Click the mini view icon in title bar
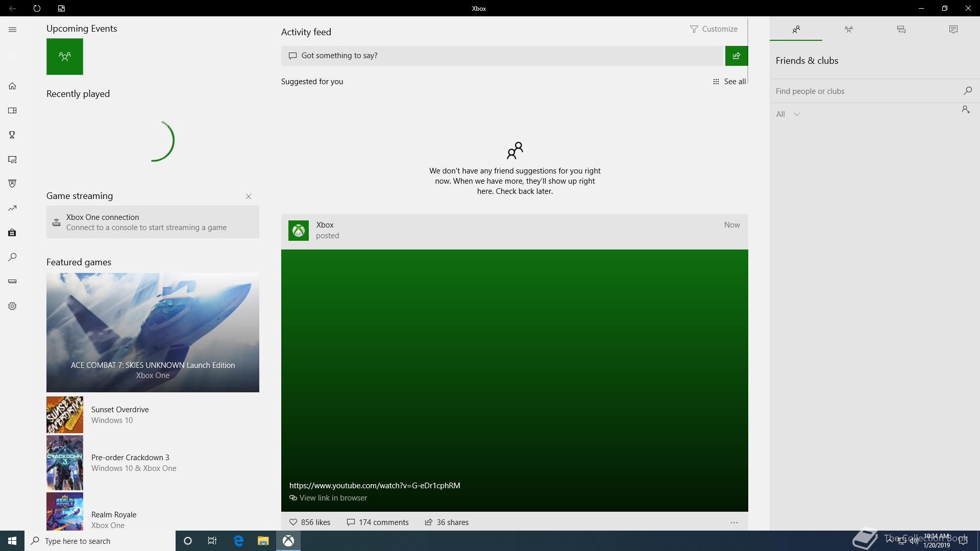The width and height of the screenshot is (980, 551). [x=61, y=8]
